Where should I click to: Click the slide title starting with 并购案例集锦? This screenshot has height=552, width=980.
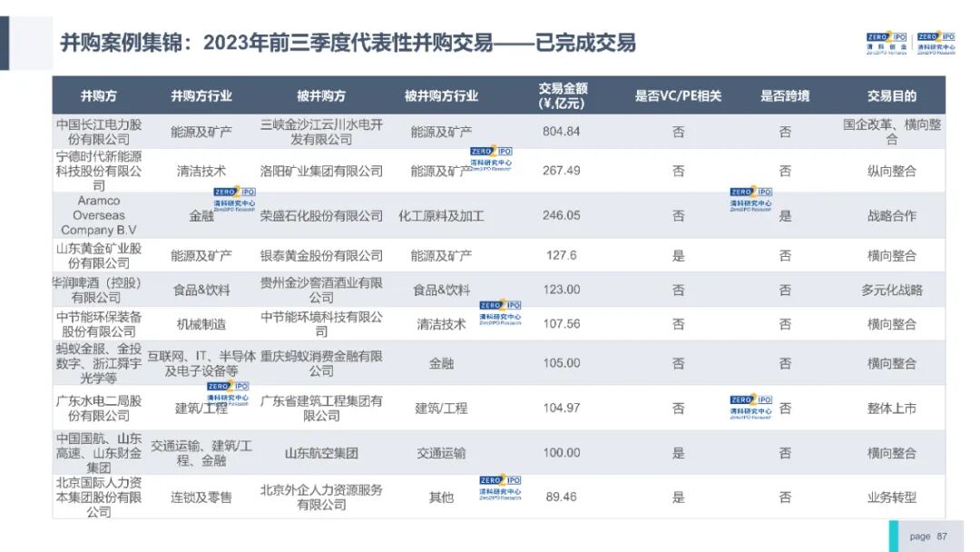(348, 44)
